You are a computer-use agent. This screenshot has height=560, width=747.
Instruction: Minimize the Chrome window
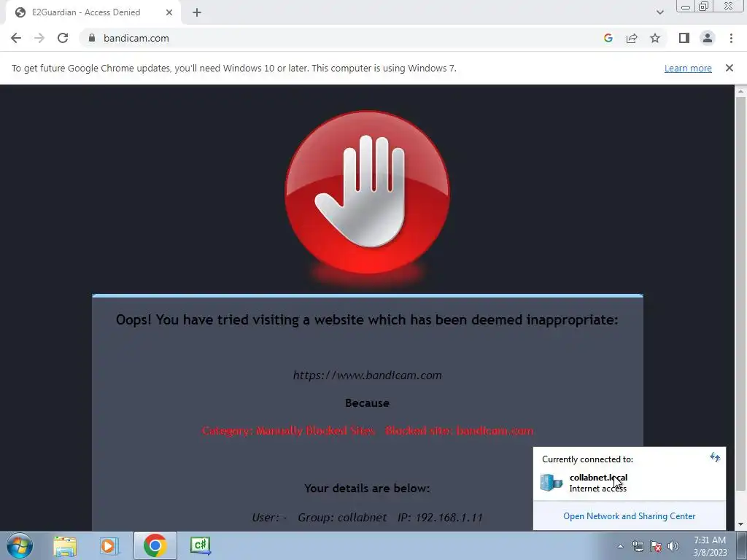[685, 7]
